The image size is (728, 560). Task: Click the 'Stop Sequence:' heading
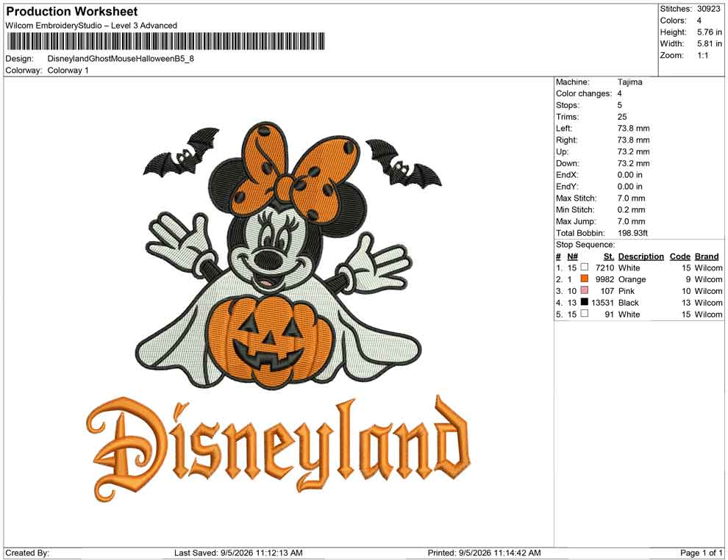(x=585, y=245)
